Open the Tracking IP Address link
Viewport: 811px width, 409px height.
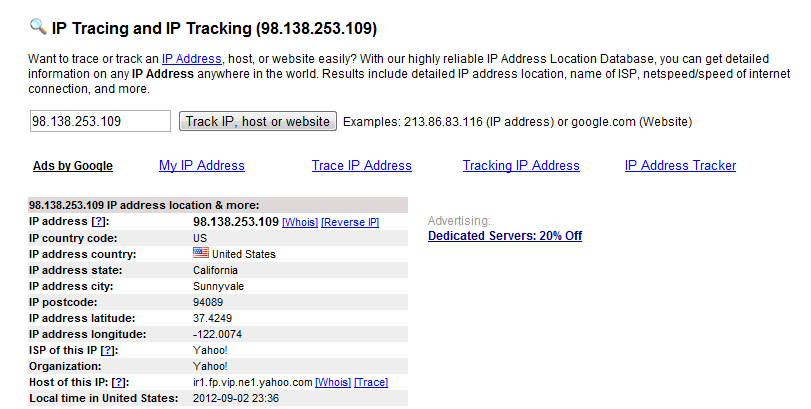pyautogui.click(x=521, y=165)
